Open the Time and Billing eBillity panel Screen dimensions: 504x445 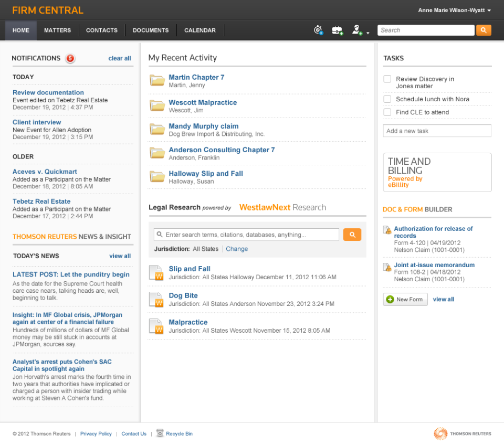(x=437, y=172)
